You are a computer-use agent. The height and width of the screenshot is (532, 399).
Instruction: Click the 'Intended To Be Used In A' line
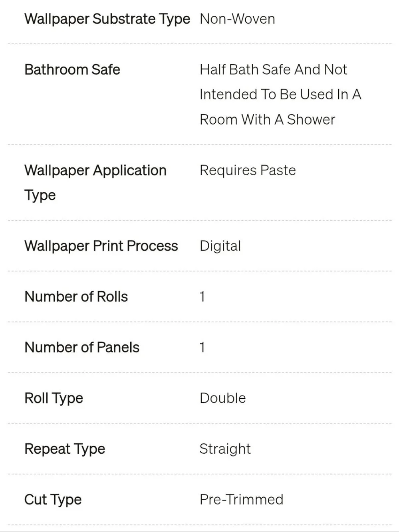[280, 95]
